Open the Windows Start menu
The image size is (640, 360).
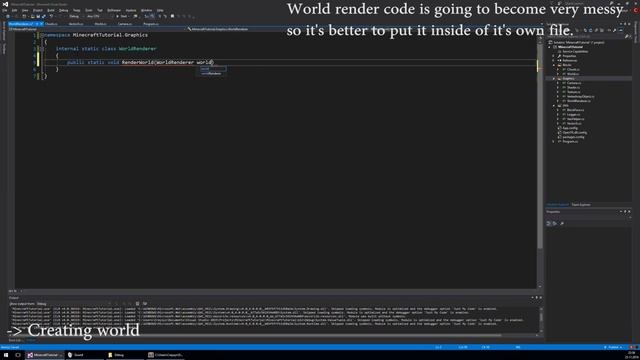coord(6,355)
